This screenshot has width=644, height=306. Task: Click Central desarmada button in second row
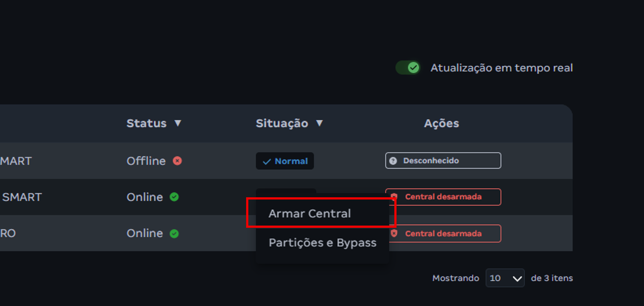pos(443,197)
